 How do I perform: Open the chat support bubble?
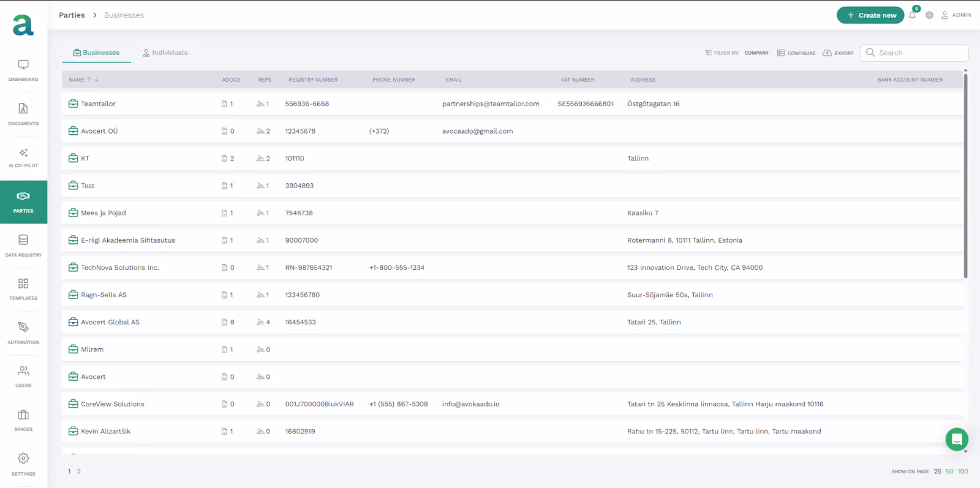957,439
